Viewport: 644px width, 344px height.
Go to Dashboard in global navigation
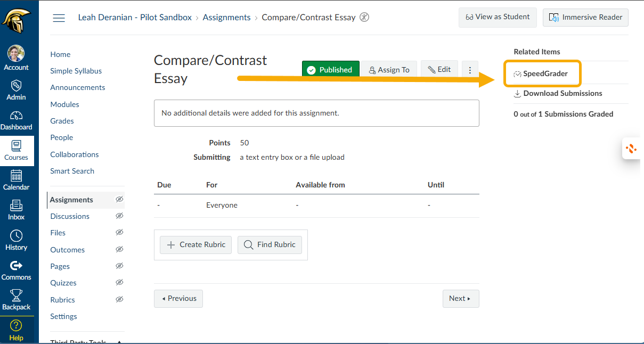pyautogui.click(x=16, y=120)
